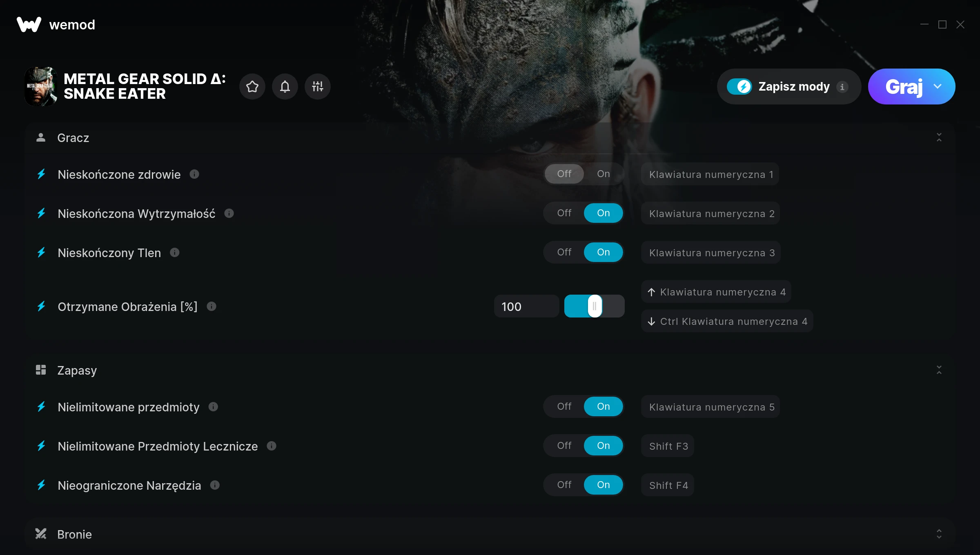Open notifications bell icon
This screenshot has height=555, width=980.
(x=285, y=87)
